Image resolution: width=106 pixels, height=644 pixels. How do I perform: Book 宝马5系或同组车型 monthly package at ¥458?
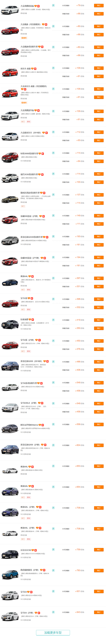click(x=99, y=391)
